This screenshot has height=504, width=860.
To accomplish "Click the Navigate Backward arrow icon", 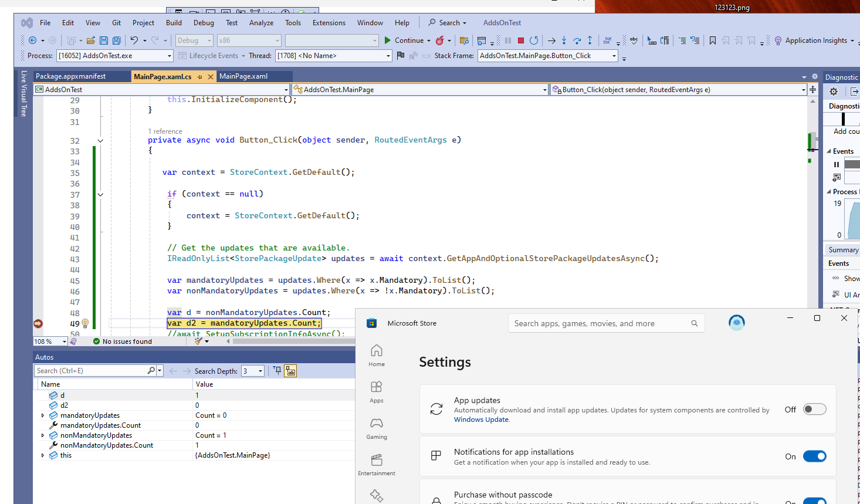I will (x=33, y=40).
